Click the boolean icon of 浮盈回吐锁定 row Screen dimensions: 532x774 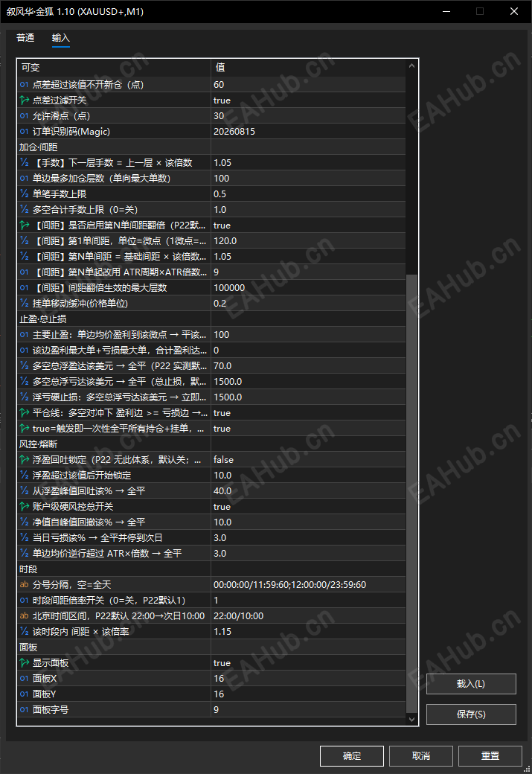[x=24, y=460]
